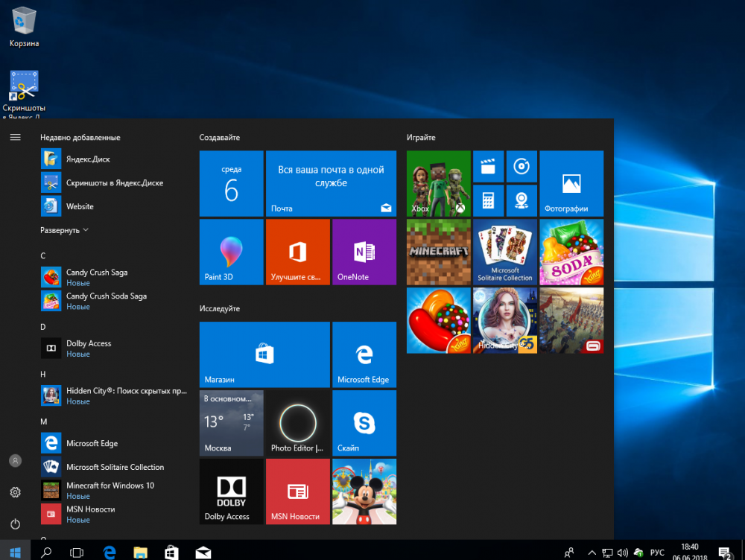Click the Создавайте group heading
Image resolution: width=745 pixels, height=560 pixels.
[x=220, y=138]
